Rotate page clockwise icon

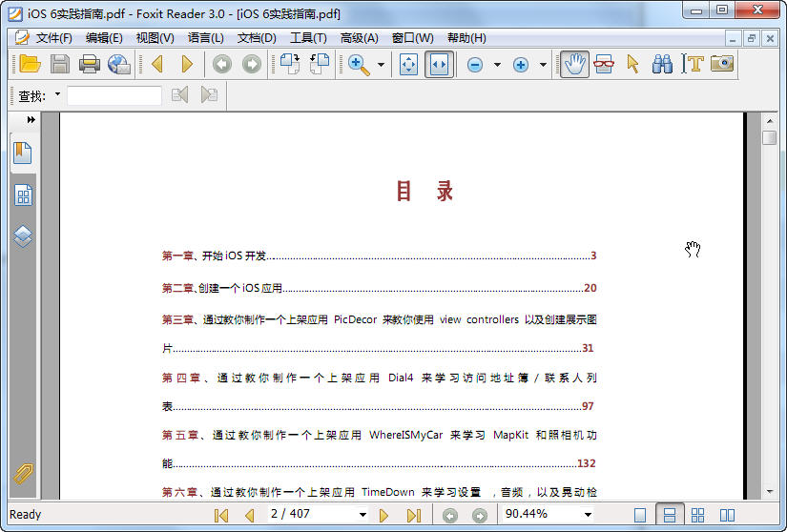click(290, 64)
